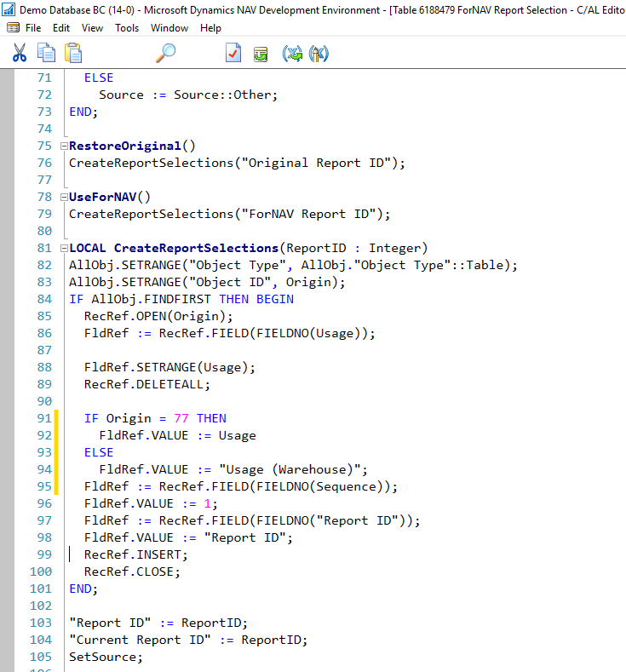Click 'AllObj.SETRANGE("Object ID", Origin);' line
Image resolution: width=626 pixels, height=672 pixels.
[207, 282]
